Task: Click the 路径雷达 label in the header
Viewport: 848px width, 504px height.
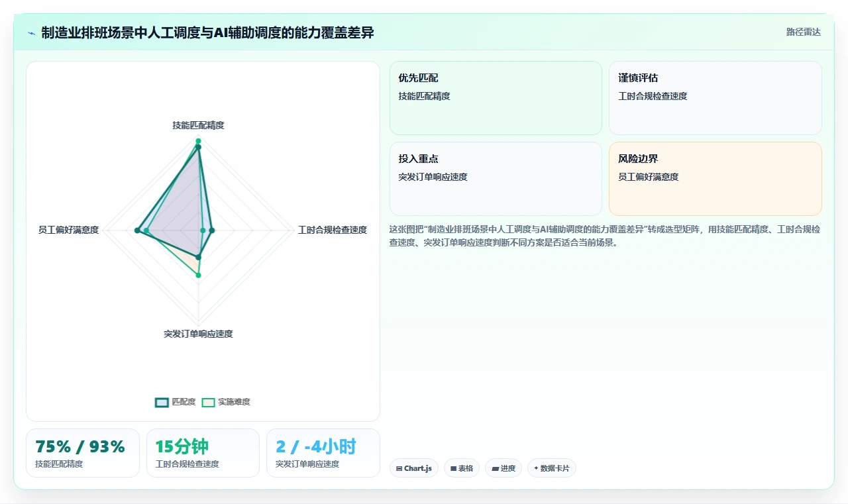Action: [x=803, y=32]
